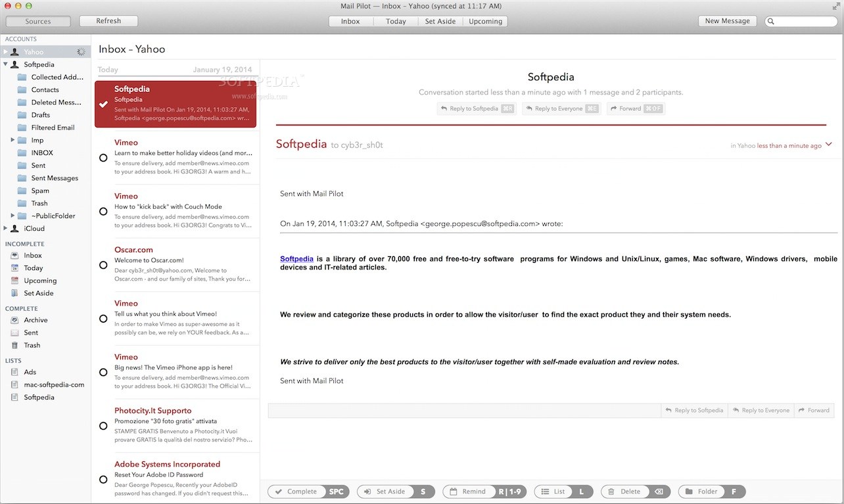Open the Vimeo holiday videos message

tap(176, 158)
